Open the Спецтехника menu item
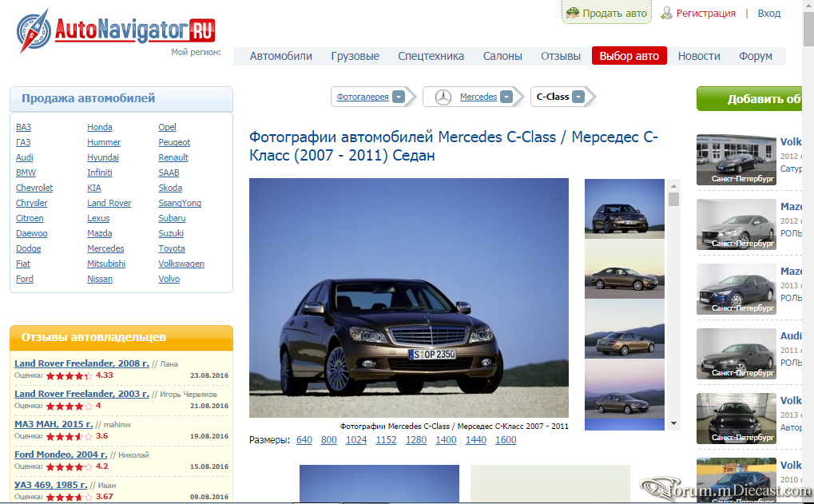This screenshot has width=814, height=504. [x=431, y=56]
